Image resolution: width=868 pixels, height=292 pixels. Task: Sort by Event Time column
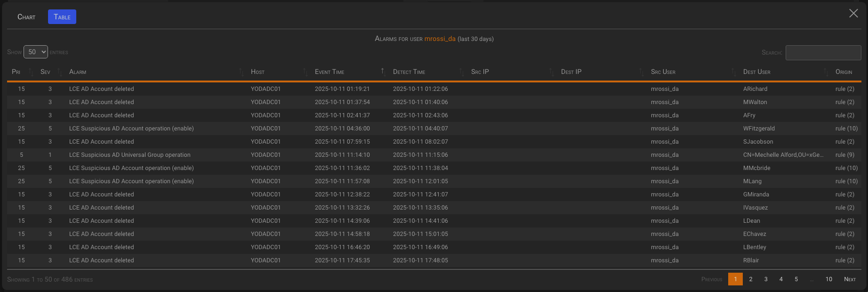coord(330,72)
